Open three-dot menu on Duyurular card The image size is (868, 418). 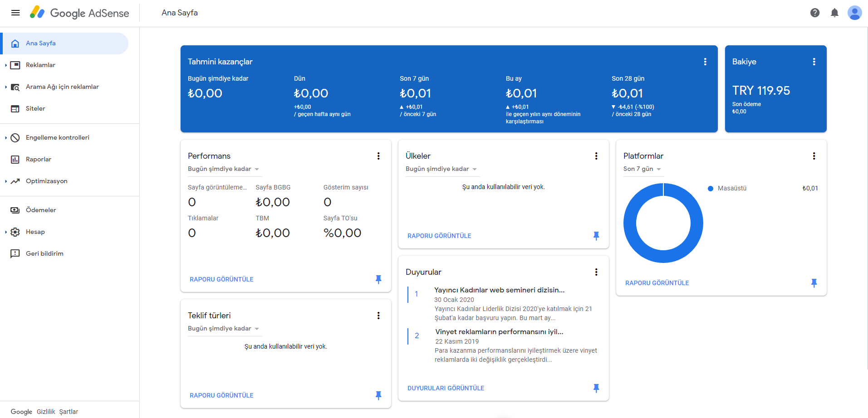pyautogui.click(x=596, y=272)
